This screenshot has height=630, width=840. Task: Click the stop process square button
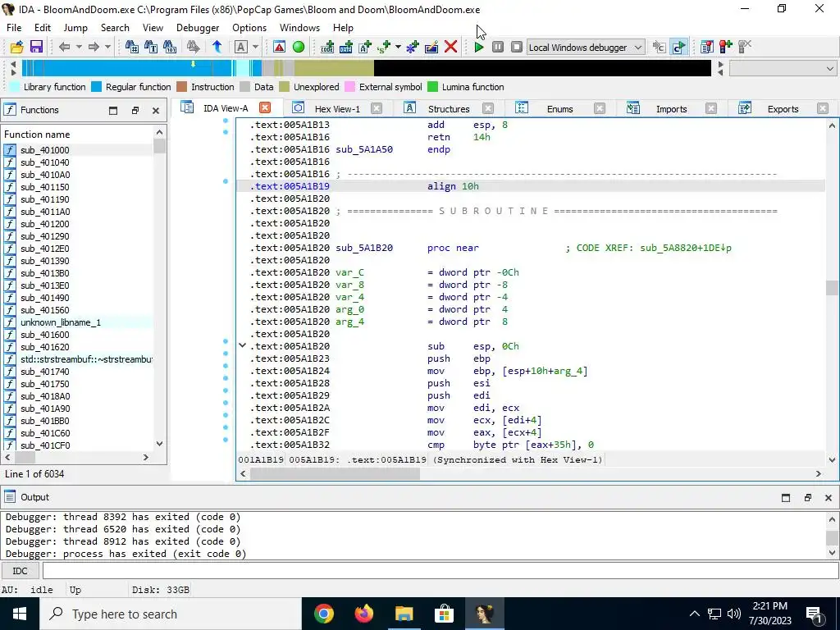pyautogui.click(x=517, y=47)
